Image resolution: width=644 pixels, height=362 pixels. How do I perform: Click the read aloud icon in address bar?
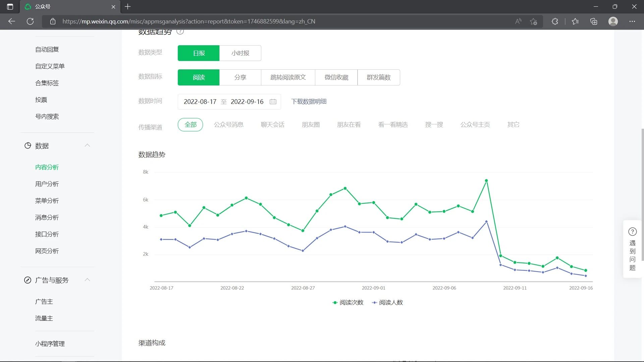tap(518, 21)
